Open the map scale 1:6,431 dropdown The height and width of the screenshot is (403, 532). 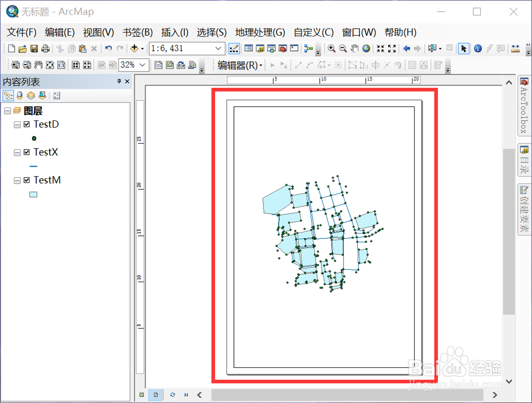[x=218, y=49]
